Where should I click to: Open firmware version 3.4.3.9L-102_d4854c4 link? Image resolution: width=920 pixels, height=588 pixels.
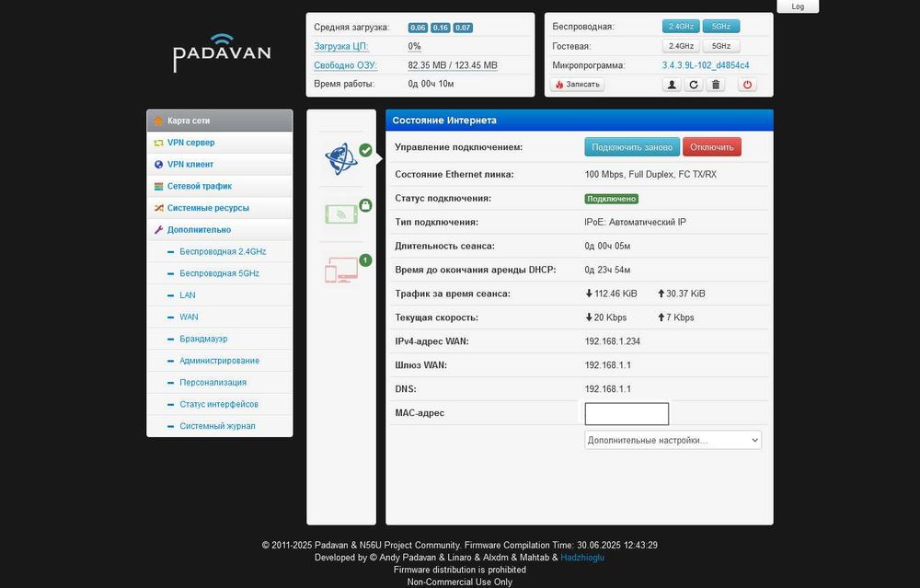(x=706, y=65)
